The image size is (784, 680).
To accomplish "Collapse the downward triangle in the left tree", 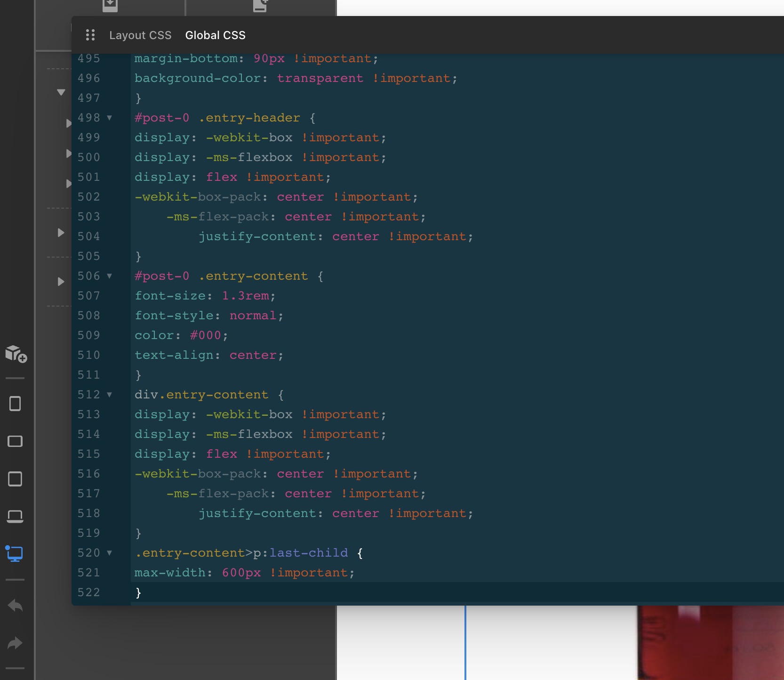I will point(61,92).
